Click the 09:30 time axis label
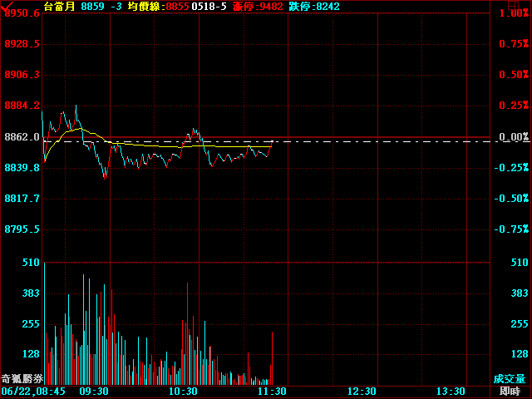Viewport: 532px width, 399px height. coord(94,392)
